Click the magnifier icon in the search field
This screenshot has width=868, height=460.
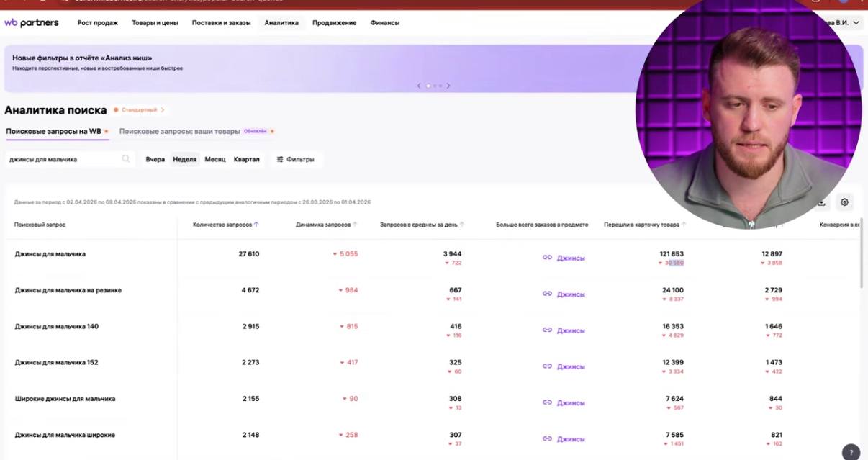125,158
